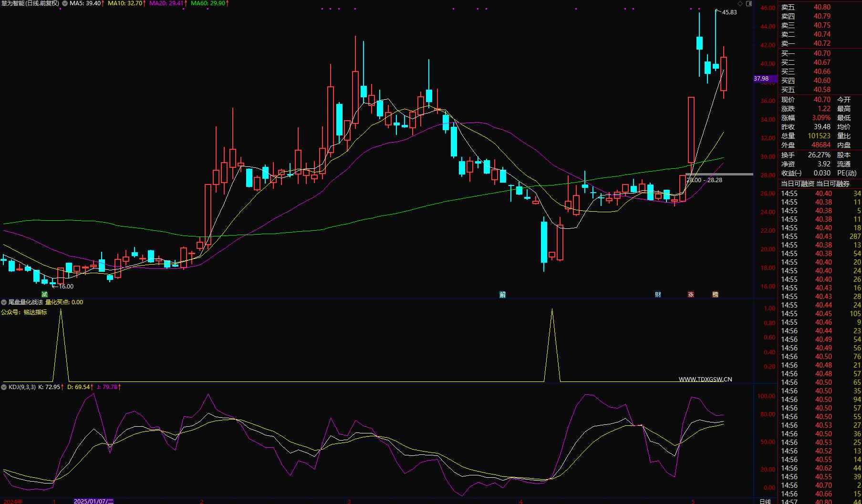The image size is (862, 504).
Task: Click the 买二 price 40.67
Action: (822, 62)
